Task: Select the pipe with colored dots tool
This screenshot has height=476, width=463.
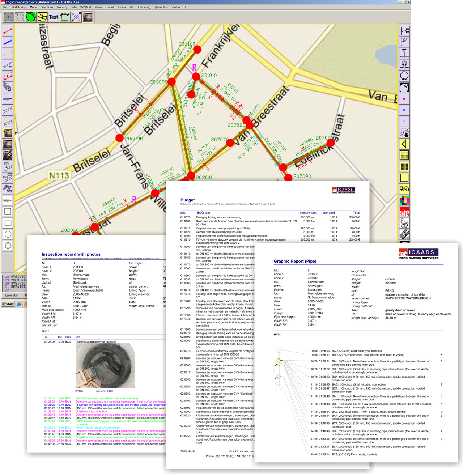Action: 8,110
